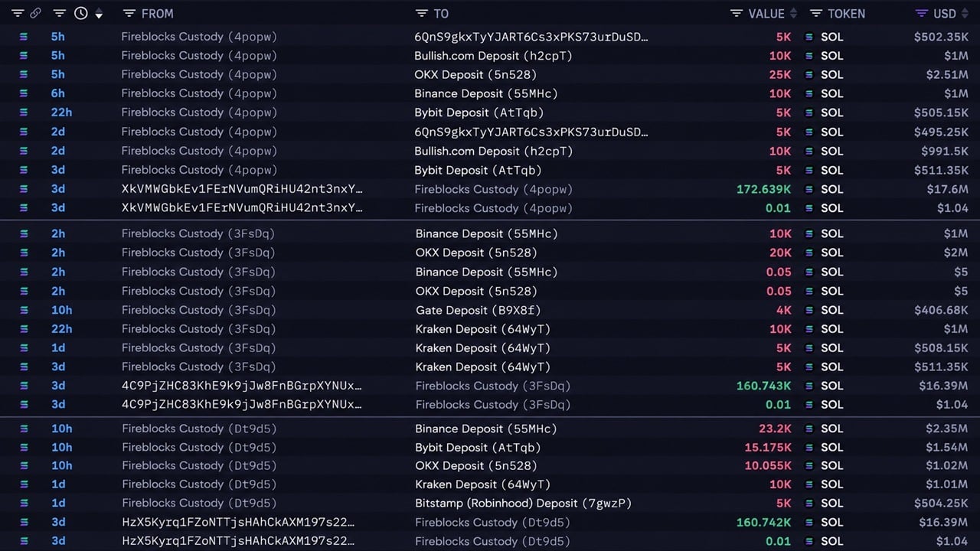The width and height of the screenshot is (980, 551).
Task: Open the TOKEN column filter icon
Action: pos(816,13)
